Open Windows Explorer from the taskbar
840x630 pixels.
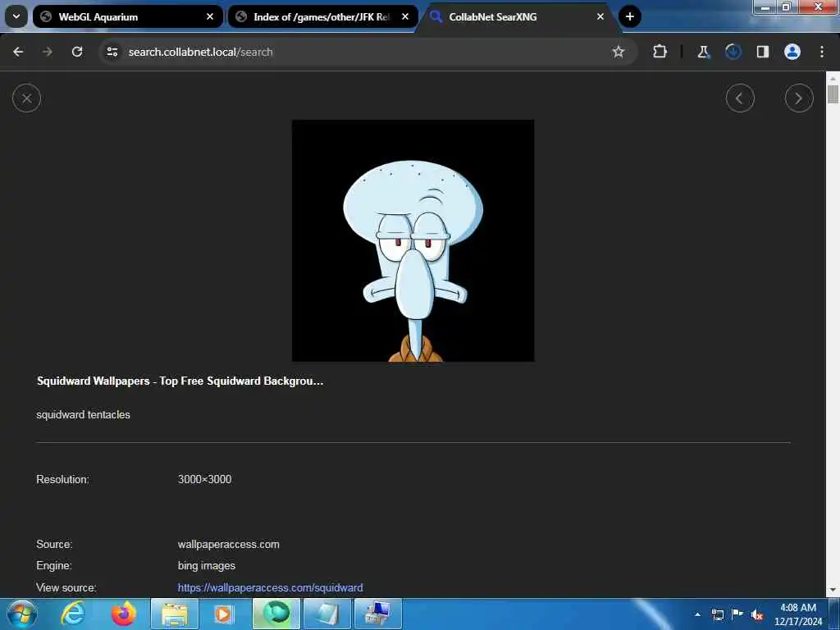point(175,614)
